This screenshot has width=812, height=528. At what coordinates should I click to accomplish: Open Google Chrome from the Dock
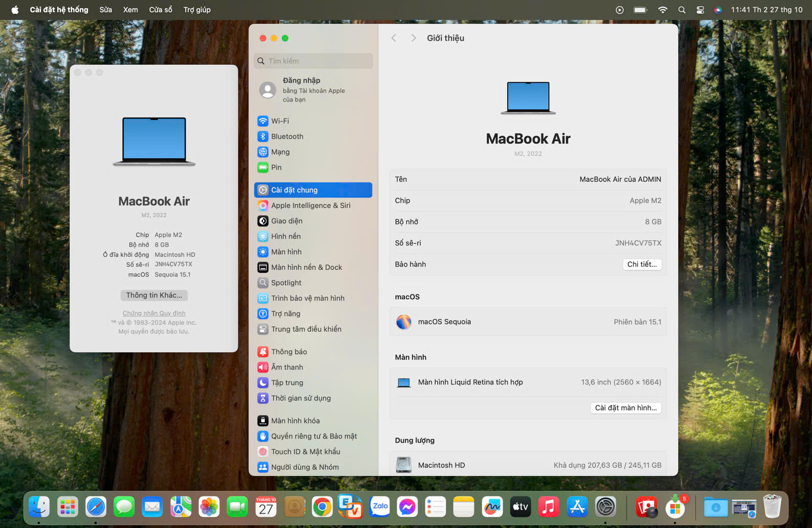(x=322, y=507)
